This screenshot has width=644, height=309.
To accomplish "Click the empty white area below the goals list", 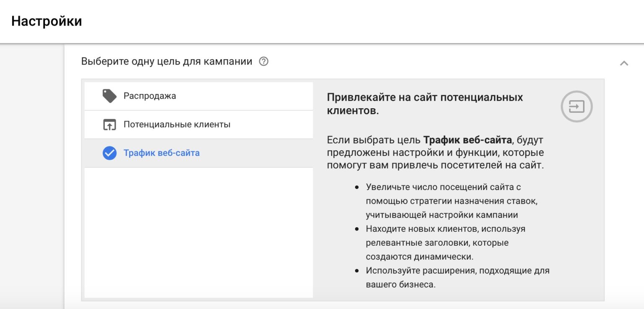I will pyautogui.click(x=199, y=233).
